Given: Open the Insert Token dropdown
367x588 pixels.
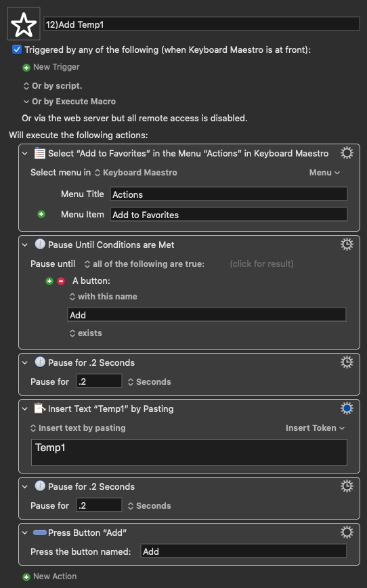Looking at the screenshot, I should [315, 428].
